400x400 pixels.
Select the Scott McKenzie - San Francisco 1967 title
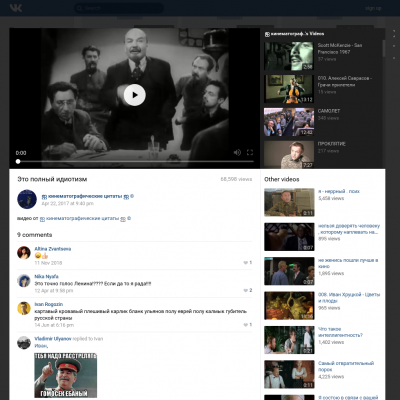point(340,48)
